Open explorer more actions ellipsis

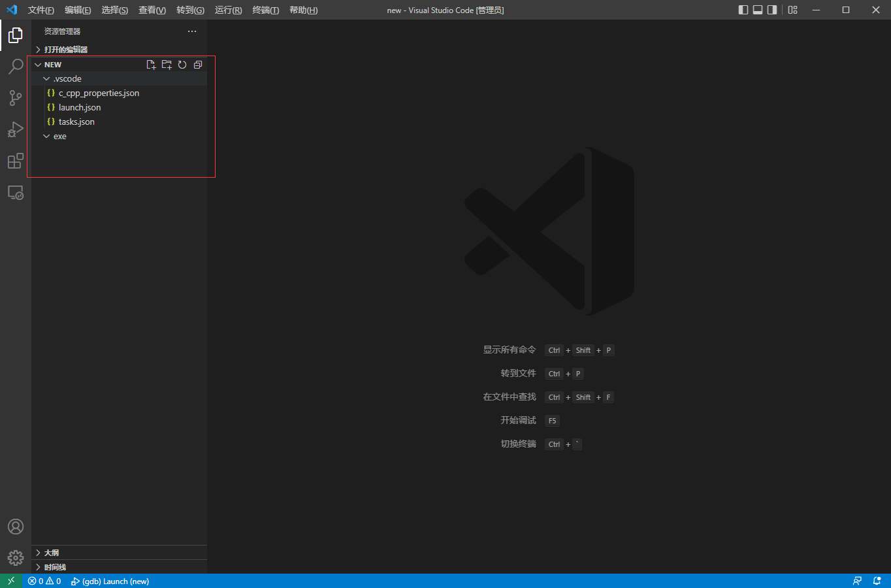192,31
